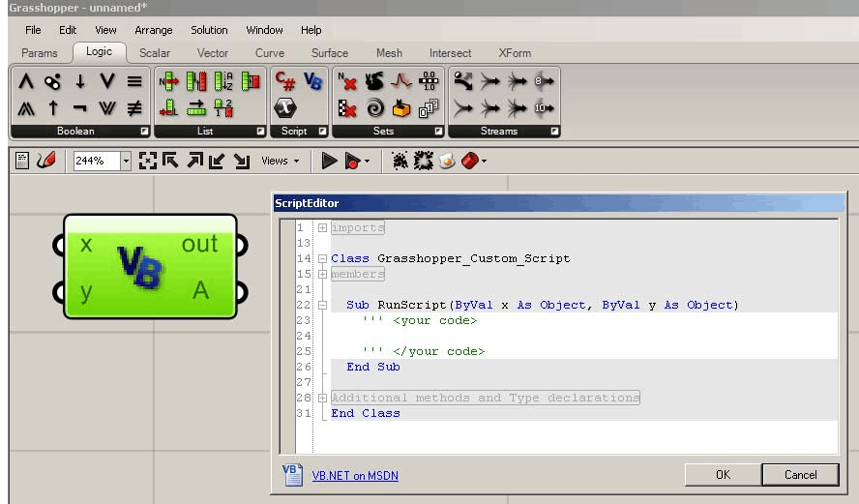
Task: Activate the red sketch pencil tool
Action: coord(46,161)
